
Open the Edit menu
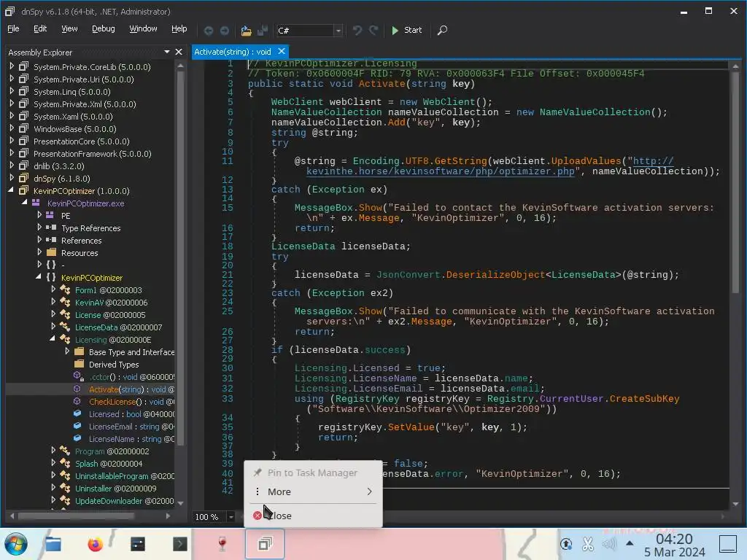[40, 28]
